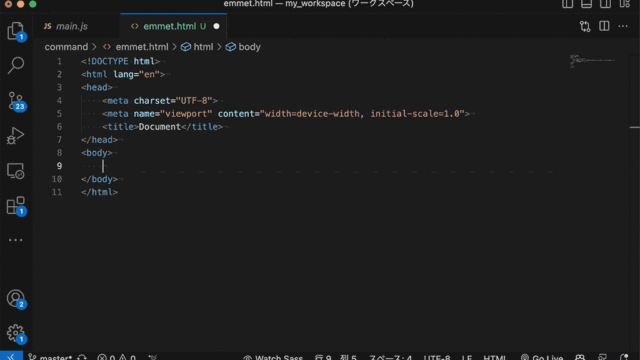
Task: Click the synchronize changes icon in status bar
Action: tap(82, 357)
